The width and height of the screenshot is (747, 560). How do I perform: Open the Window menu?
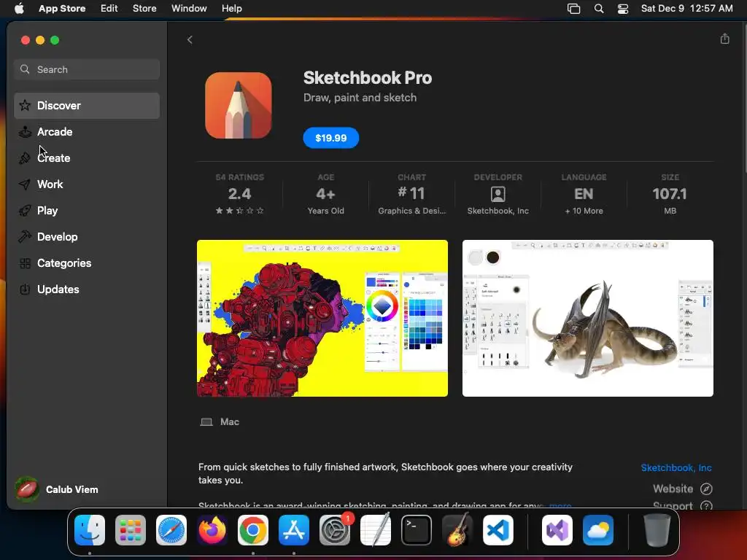pyautogui.click(x=189, y=9)
